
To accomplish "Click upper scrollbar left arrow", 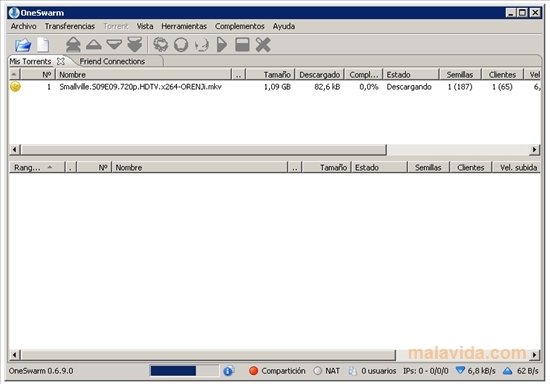I will click(x=14, y=150).
